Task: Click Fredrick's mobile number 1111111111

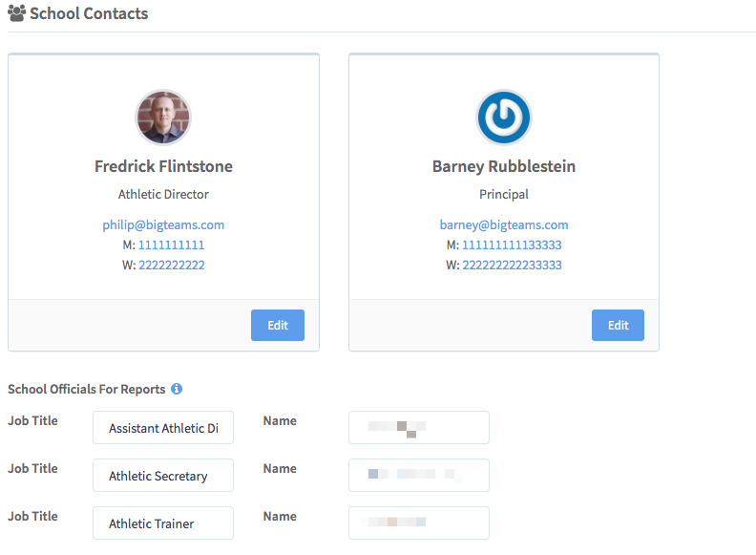Action: click(x=171, y=245)
